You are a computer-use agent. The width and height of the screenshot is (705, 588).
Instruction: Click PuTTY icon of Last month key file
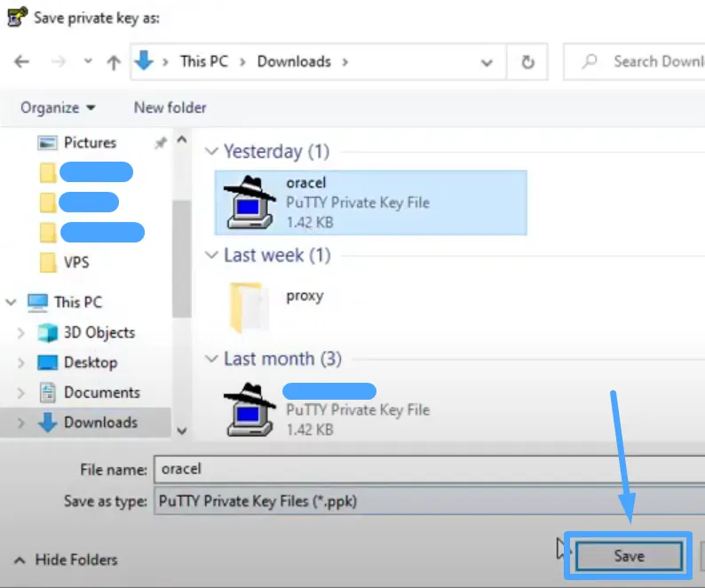250,409
